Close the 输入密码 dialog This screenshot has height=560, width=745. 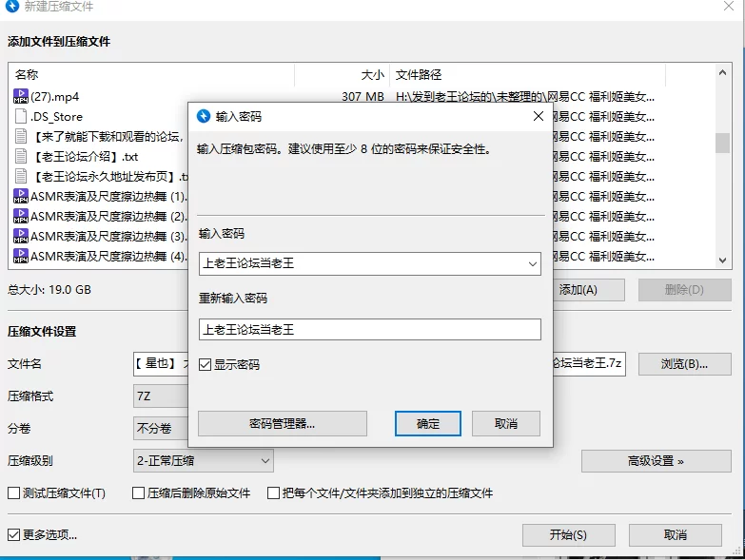pyautogui.click(x=539, y=116)
